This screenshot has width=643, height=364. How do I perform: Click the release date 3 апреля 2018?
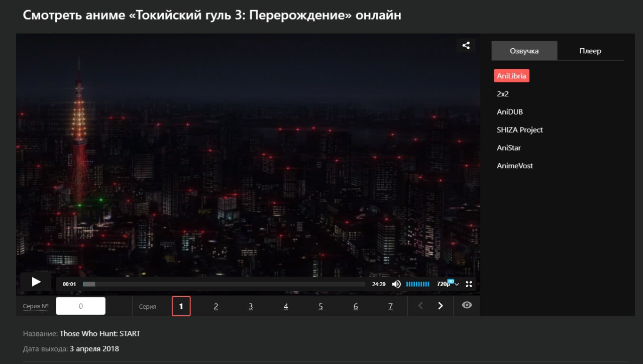tap(94, 348)
